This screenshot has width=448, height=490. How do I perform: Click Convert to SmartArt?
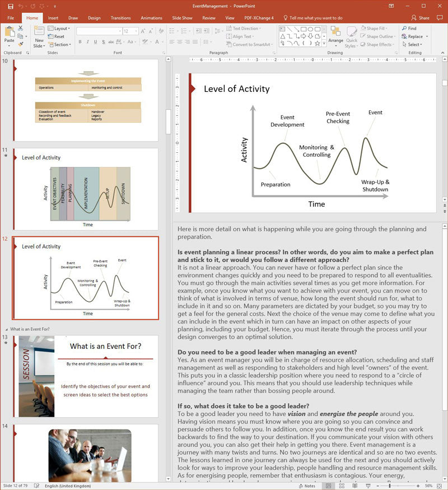click(x=249, y=44)
